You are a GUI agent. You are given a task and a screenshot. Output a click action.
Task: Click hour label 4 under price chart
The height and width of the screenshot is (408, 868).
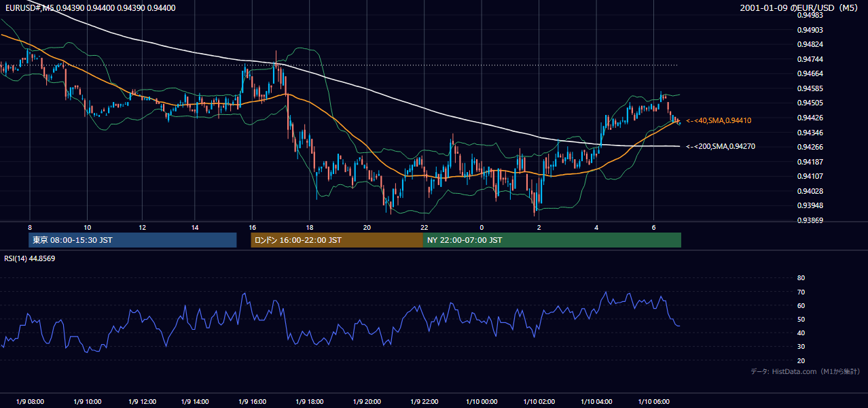[596, 227]
